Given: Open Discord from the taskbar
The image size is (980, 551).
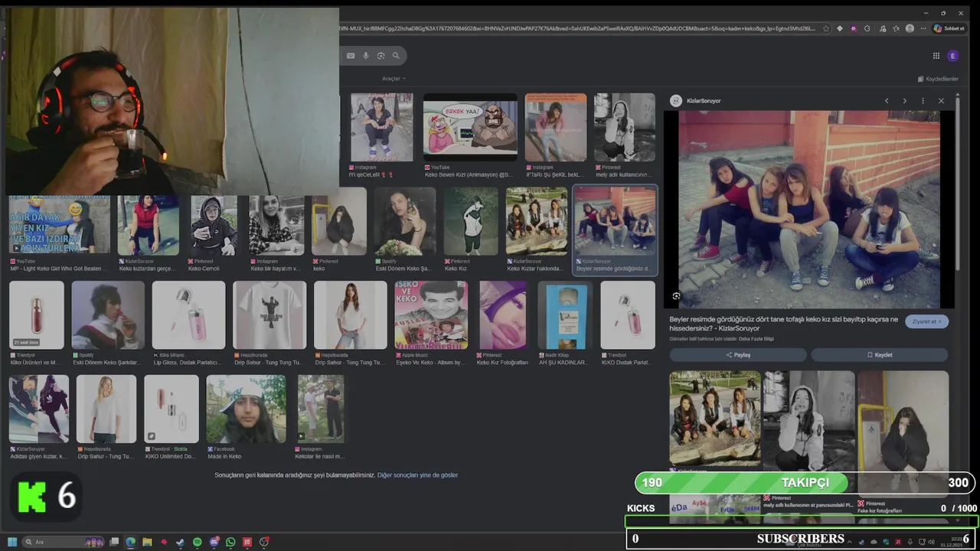Looking at the screenshot, I should click(214, 542).
